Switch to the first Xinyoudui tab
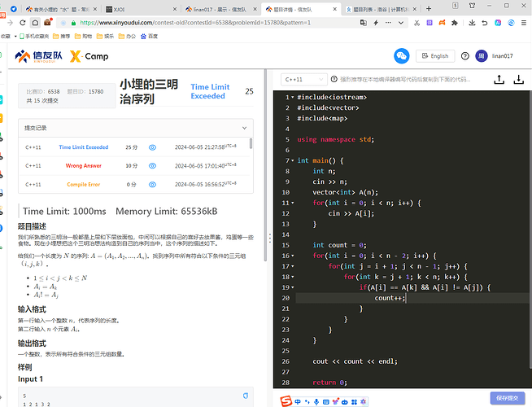 pyautogui.click(x=61, y=9)
